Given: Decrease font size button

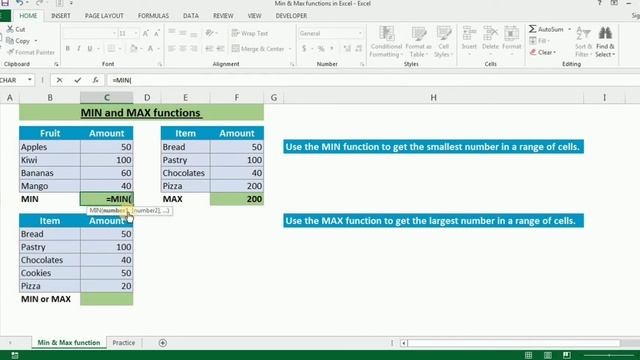Looking at the screenshot, I should pyautogui.click(x=157, y=33).
